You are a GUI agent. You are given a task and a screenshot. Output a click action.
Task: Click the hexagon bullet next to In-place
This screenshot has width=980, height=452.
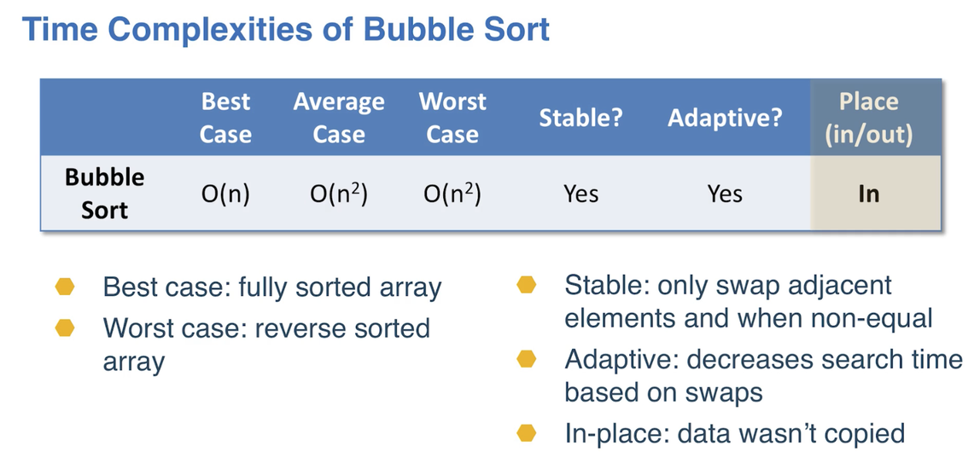tap(527, 432)
